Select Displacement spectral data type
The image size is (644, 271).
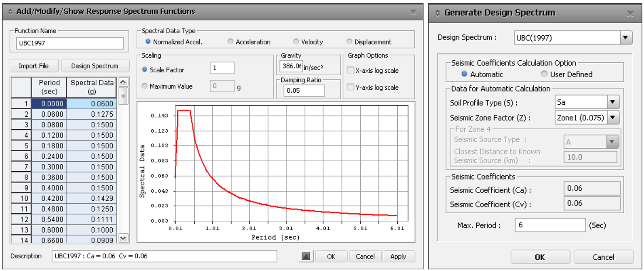coord(349,42)
